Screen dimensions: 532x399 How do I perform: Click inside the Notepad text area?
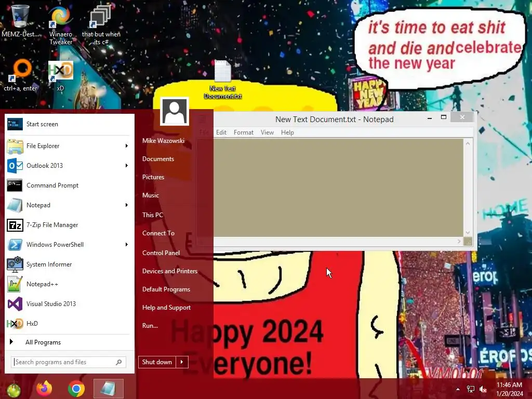[x=338, y=188]
